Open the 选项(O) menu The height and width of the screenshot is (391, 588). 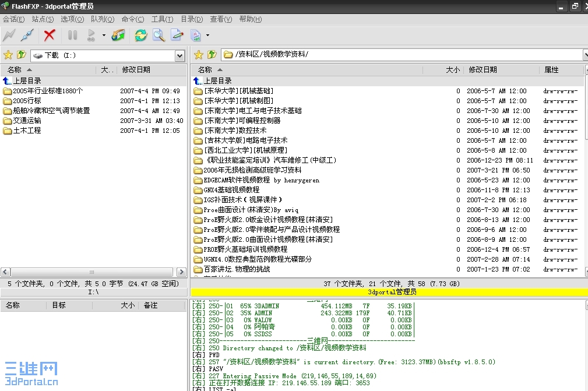[72, 19]
